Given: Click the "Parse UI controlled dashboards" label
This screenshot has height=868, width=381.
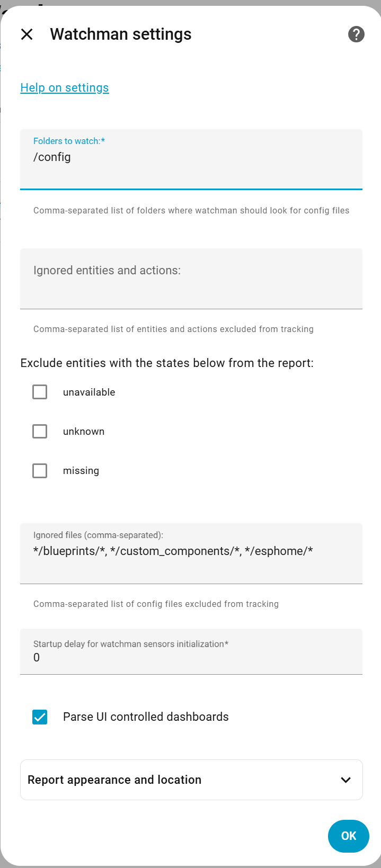Looking at the screenshot, I should tap(146, 717).
